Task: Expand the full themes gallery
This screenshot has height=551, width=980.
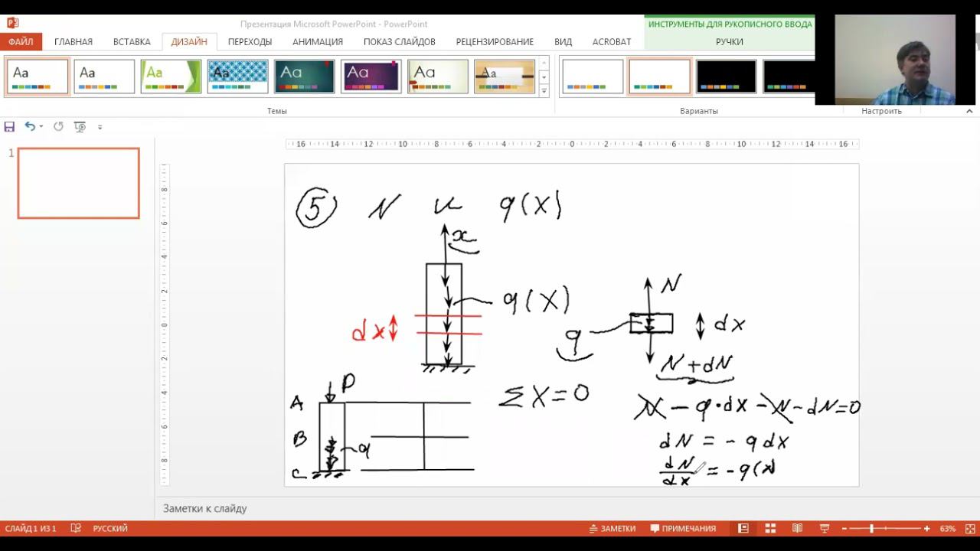Action: [x=544, y=91]
